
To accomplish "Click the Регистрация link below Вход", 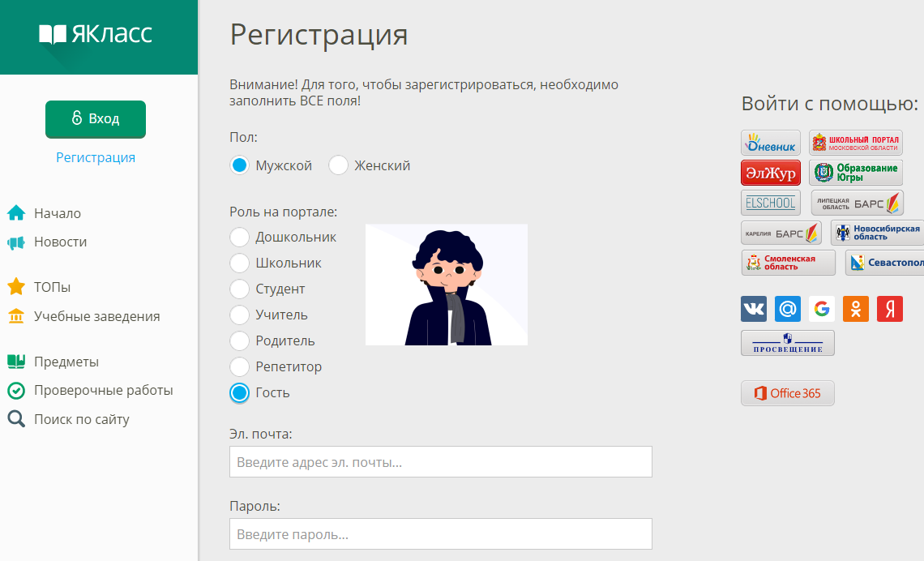I will [95, 157].
